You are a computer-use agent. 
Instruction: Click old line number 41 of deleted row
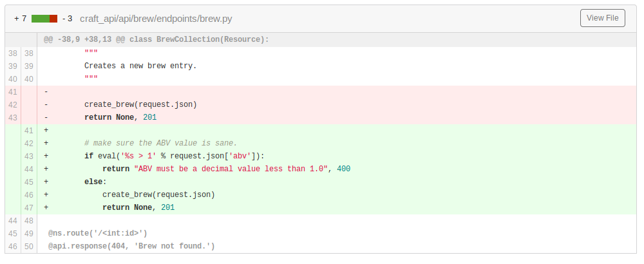click(x=13, y=91)
